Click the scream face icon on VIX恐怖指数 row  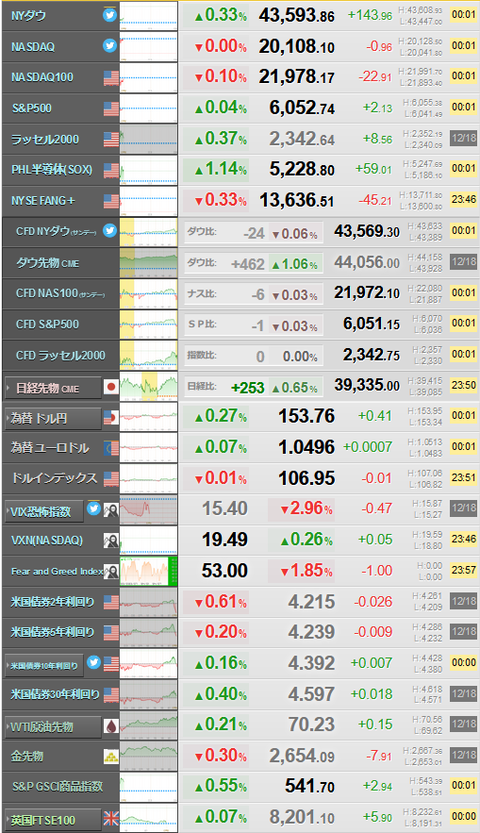111,509
